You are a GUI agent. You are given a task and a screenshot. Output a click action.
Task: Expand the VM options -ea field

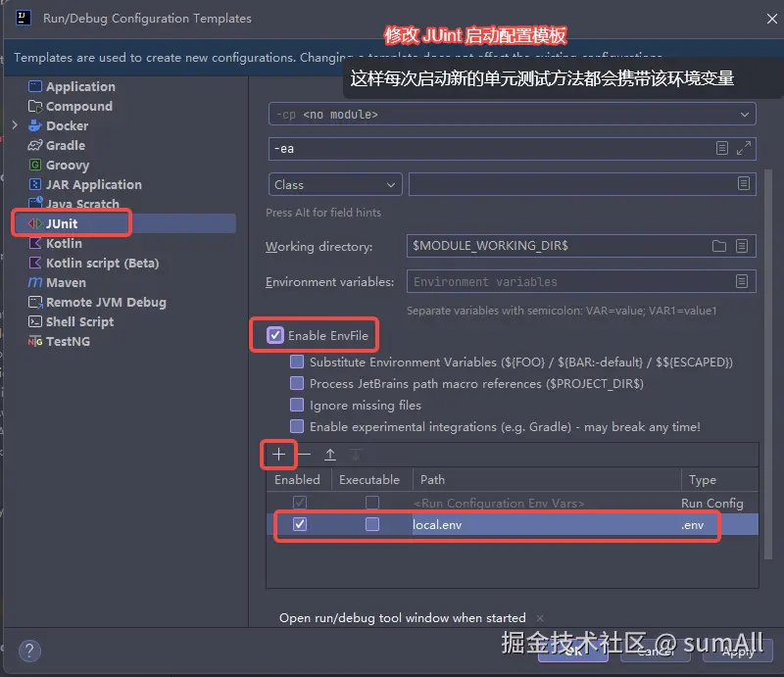click(744, 148)
